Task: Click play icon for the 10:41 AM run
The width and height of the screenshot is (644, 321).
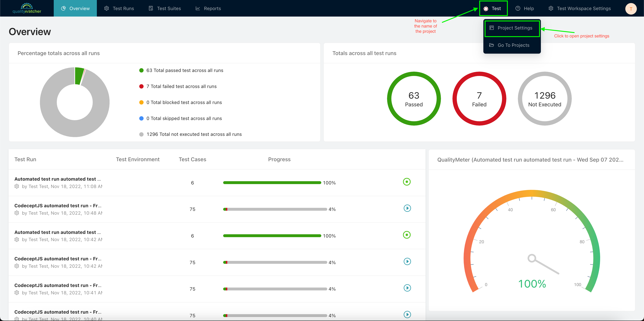Action: tap(407, 288)
